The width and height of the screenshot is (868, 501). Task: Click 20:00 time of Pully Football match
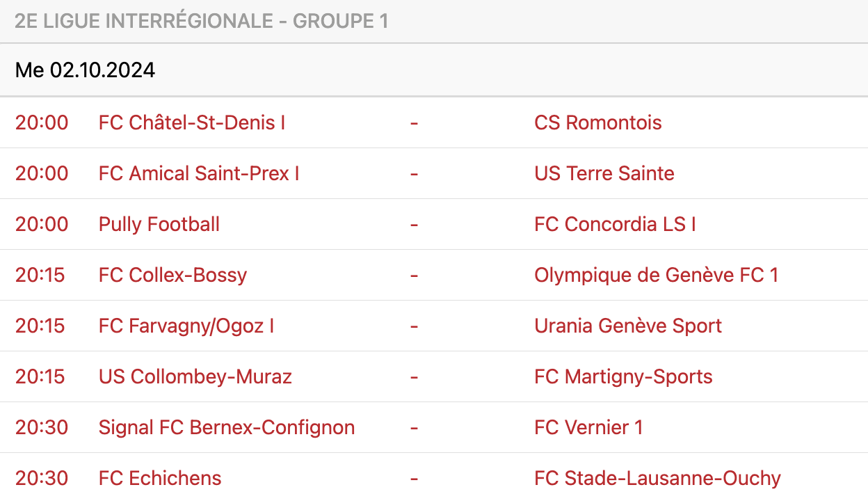click(42, 224)
